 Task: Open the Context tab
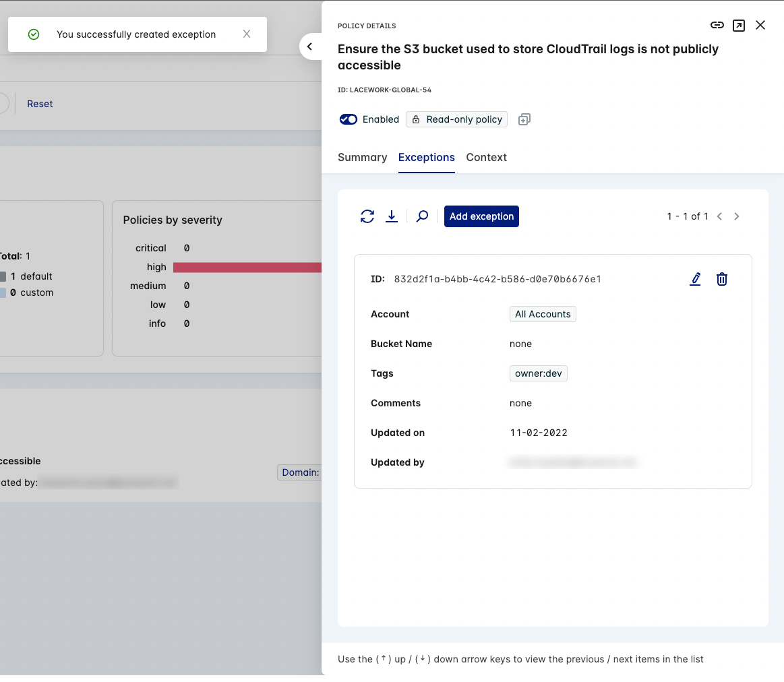click(486, 157)
